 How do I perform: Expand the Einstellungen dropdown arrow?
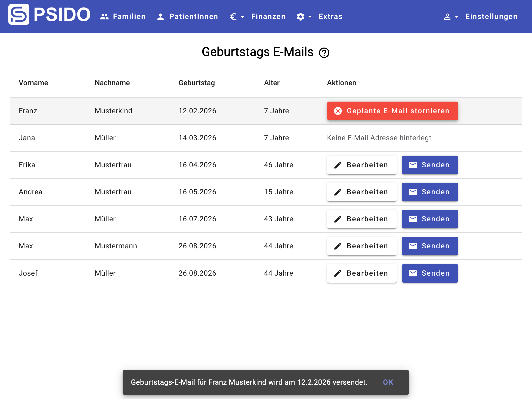click(x=457, y=17)
